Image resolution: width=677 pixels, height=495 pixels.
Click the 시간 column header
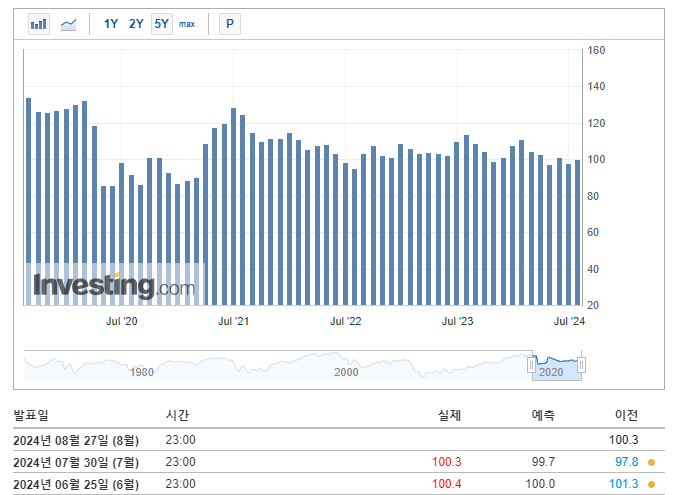tap(177, 415)
